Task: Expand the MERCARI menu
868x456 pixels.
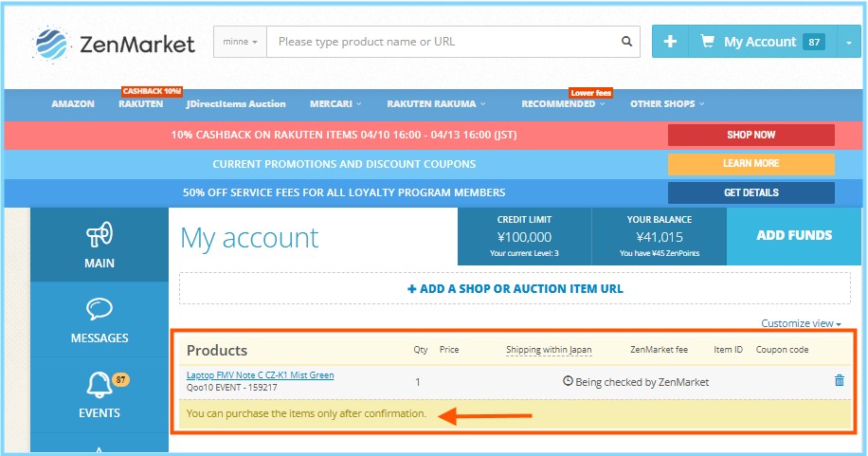Action: pyautogui.click(x=335, y=103)
